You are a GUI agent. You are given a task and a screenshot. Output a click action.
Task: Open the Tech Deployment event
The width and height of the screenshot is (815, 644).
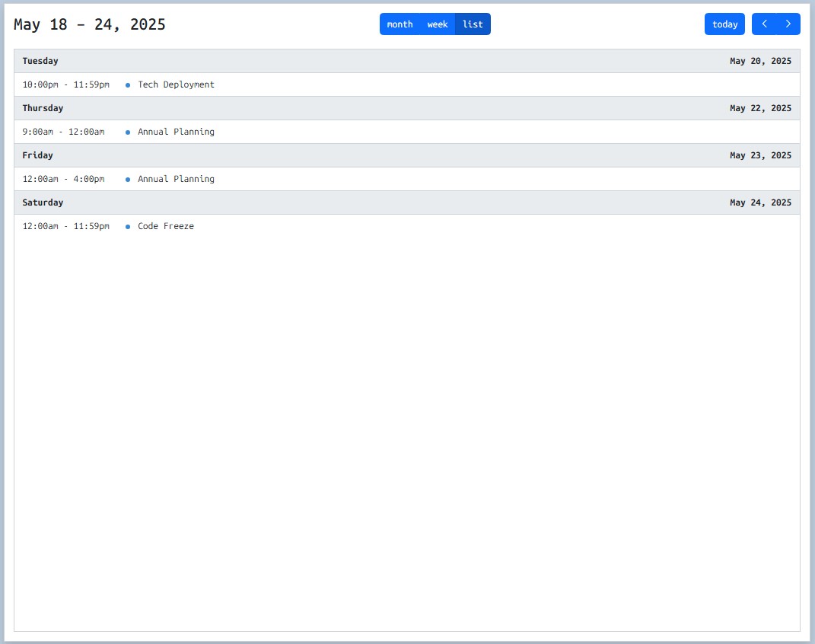(x=176, y=84)
